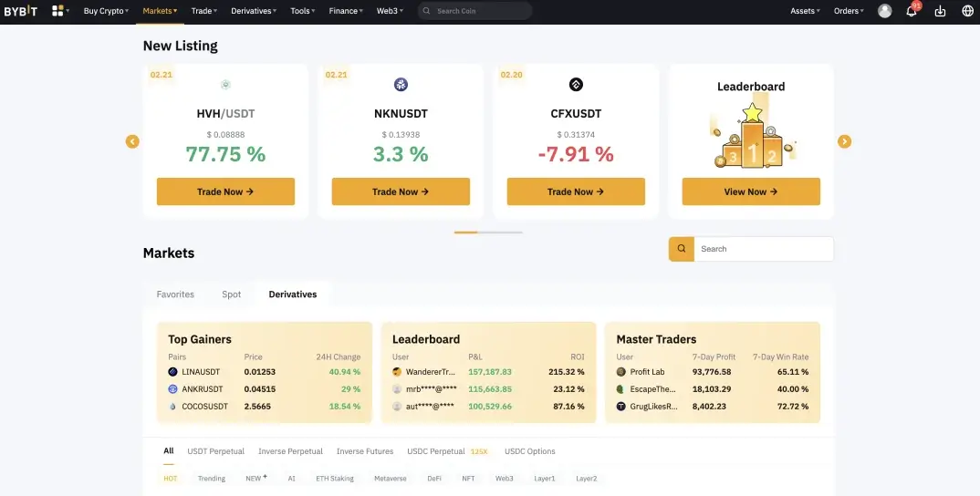This screenshot has width=980, height=496.
Task: Click the Markets search magnifier icon
Action: tap(682, 249)
